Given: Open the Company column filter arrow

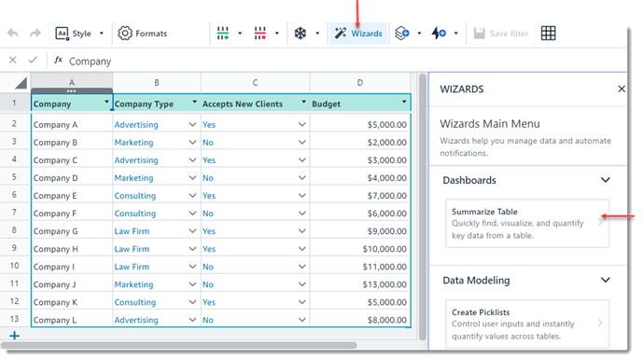Looking at the screenshot, I should coord(106,102).
